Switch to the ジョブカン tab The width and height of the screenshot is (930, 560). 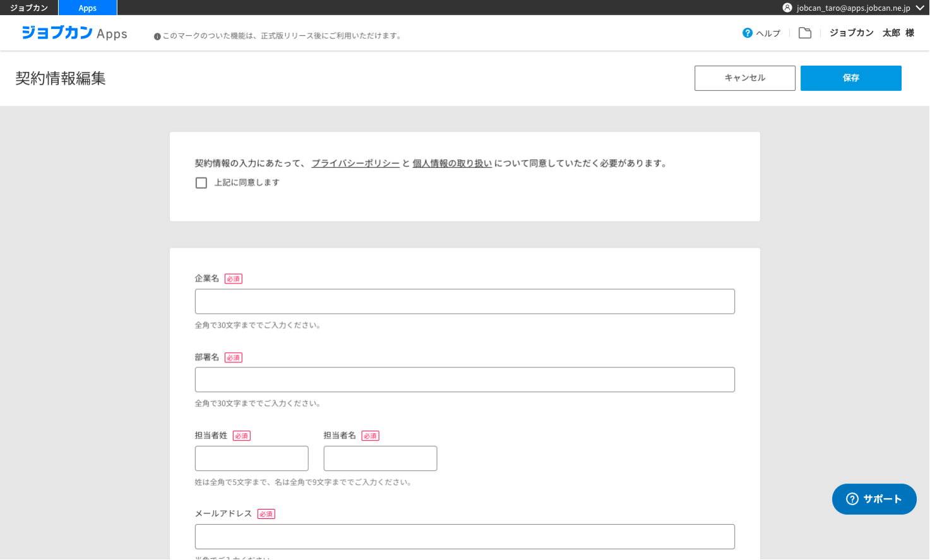click(x=29, y=8)
